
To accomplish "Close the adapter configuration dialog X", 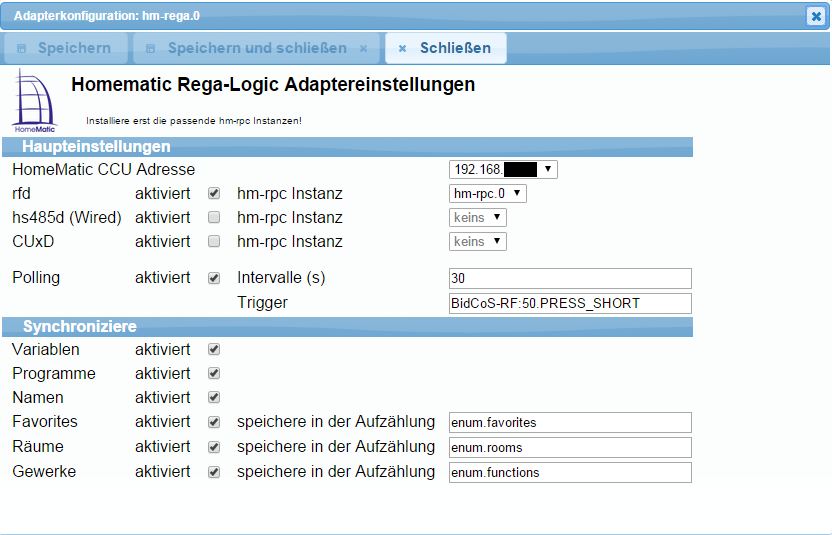I will (x=816, y=16).
